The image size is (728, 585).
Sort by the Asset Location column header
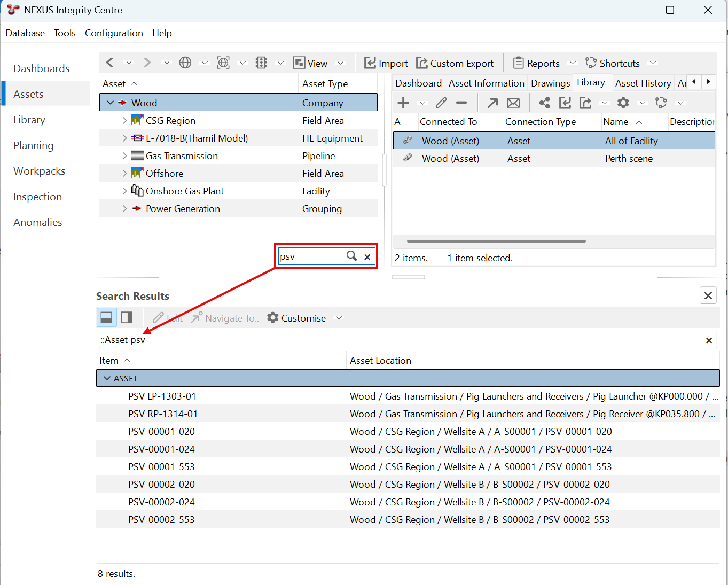pyautogui.click(x=380, y=361)
